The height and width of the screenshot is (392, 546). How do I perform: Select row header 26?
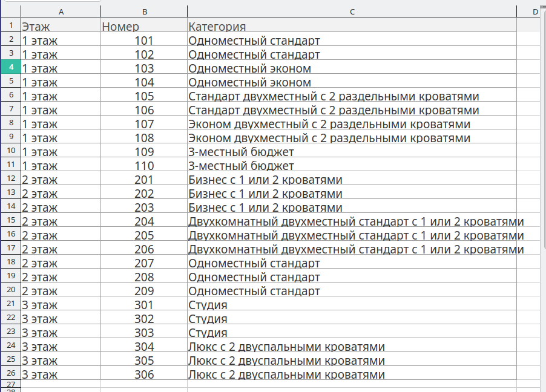click(10, 374)
